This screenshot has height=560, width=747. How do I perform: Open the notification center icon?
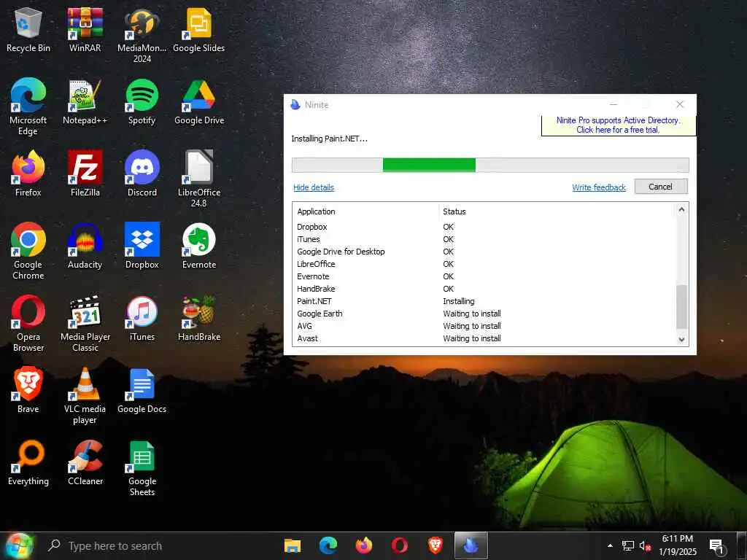[718, 546]
